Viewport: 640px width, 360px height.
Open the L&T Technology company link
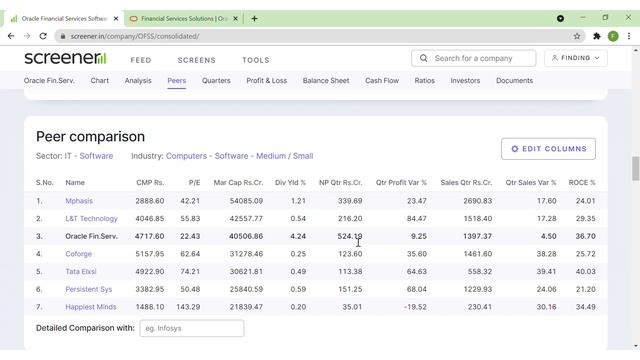coord(91,218)
